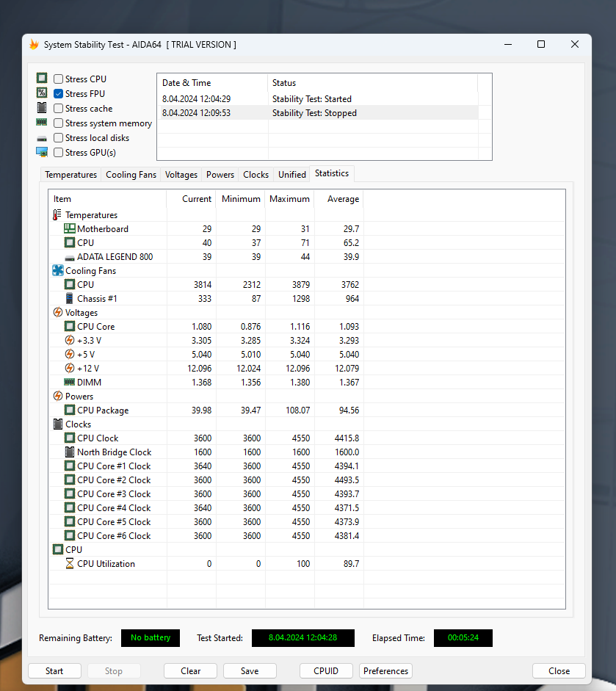Click the CPU Clock row label
This screenshot has width=616, height=691.
coord(98,438)
